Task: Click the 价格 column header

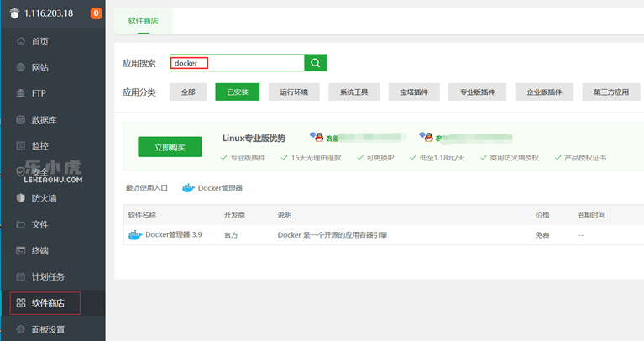Action: 542,215
